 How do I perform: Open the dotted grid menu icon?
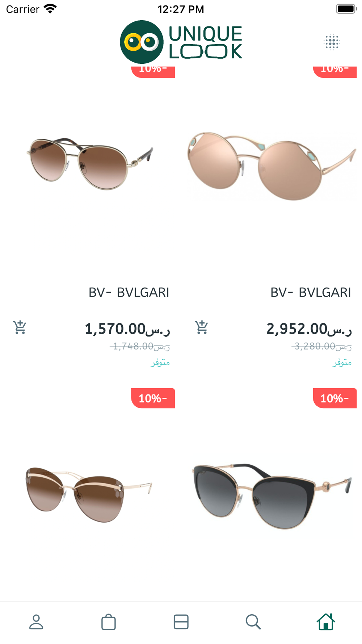pos(332,42)
